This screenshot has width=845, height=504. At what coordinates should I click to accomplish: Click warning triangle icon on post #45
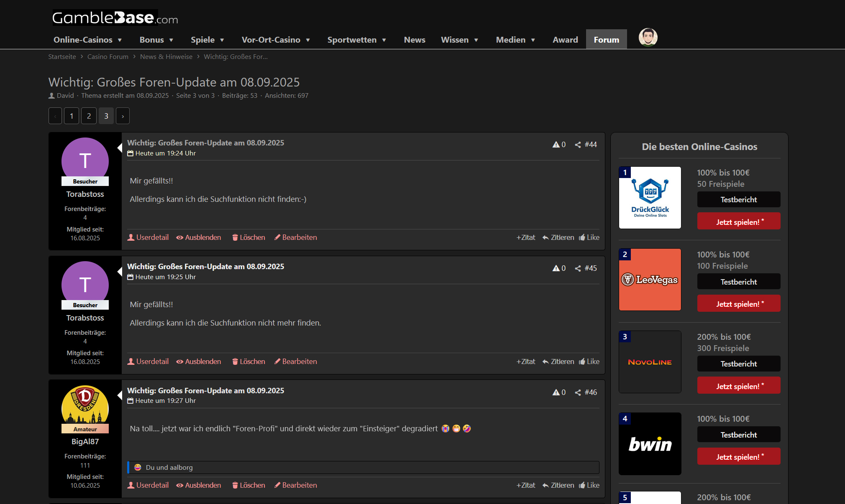556,268
